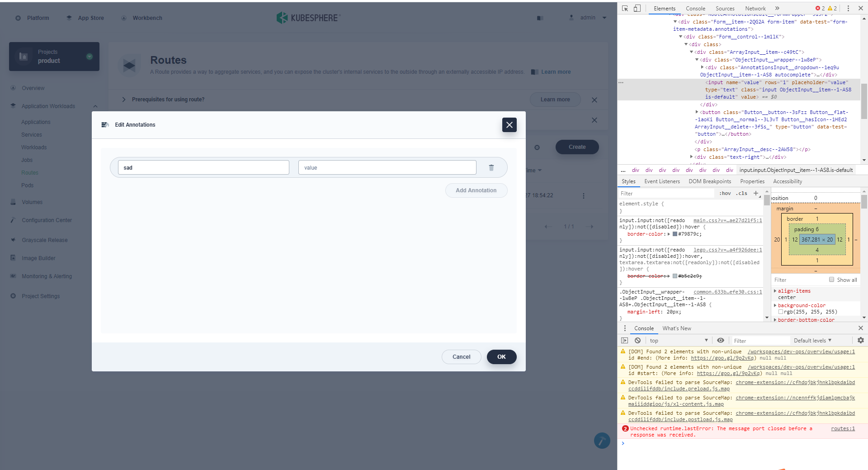Open Monitoring & Alerting from sidebar
Image resolution: width=868 pixels, height=470 pixels.
(47, 276)
